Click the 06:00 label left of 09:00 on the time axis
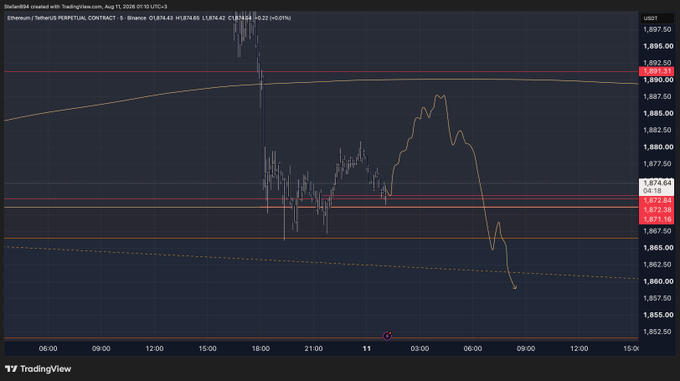This screenshot has height=381, width=680. click(48, 349)
